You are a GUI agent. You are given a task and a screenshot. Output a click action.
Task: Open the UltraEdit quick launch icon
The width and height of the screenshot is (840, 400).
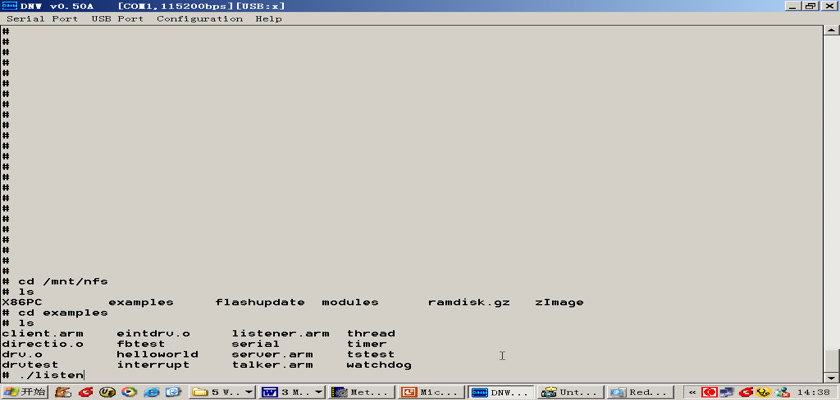pyautogui.click(x=107, y=392)
